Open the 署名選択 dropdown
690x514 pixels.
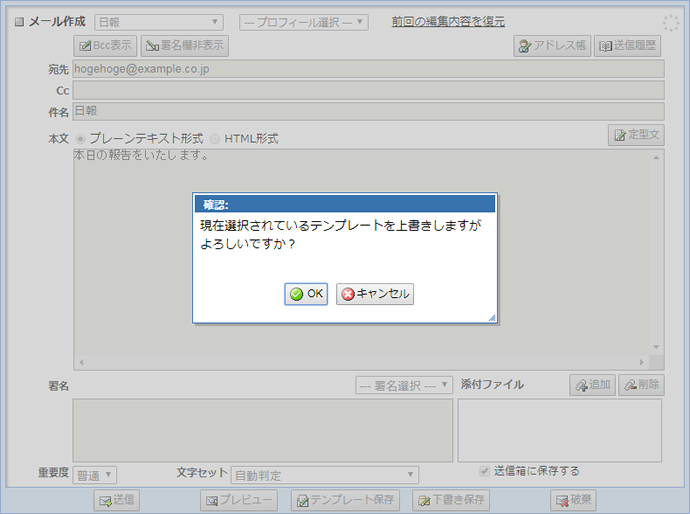coord(404,386)
